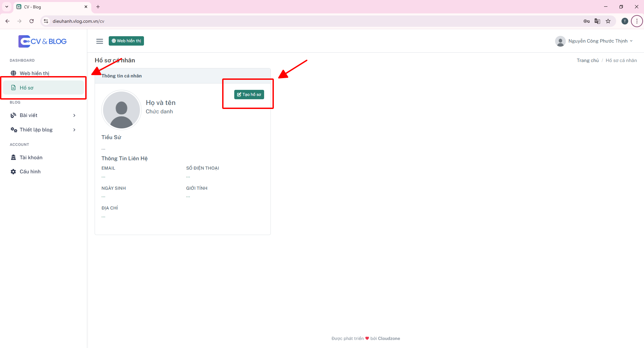Image resolution: width=644 pixels, height=348 pixels.
Task: Select the Web hiển thị sidebar entry
Action: pyautogui.click(x=43, y=73)
